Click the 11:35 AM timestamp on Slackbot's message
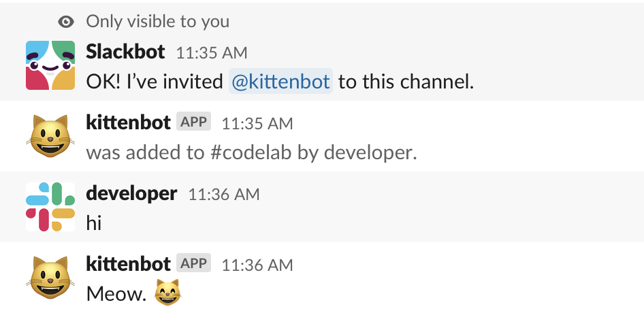This screenshot has width=644, height=328. pyautogui.click(x=212, y=52)
